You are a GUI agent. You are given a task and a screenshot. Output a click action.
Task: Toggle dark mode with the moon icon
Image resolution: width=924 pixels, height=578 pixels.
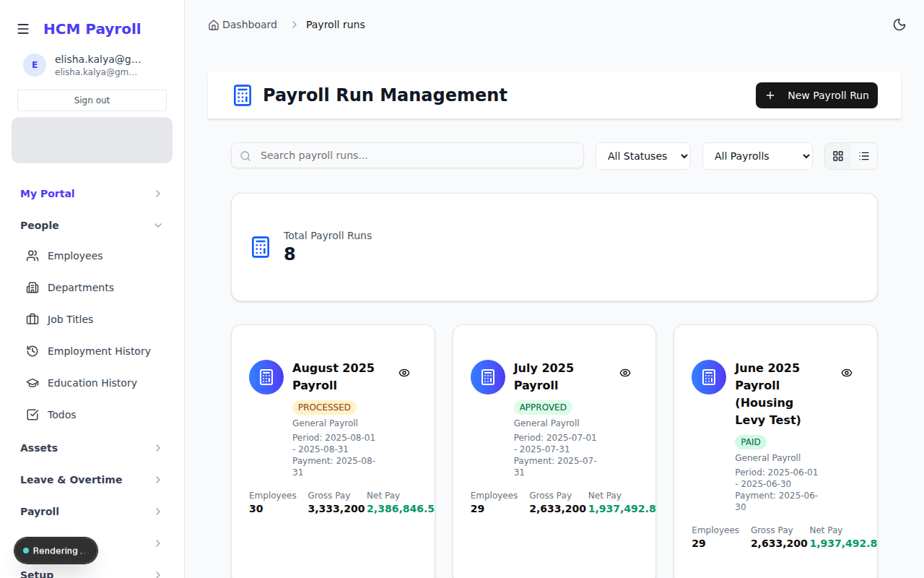899,24
